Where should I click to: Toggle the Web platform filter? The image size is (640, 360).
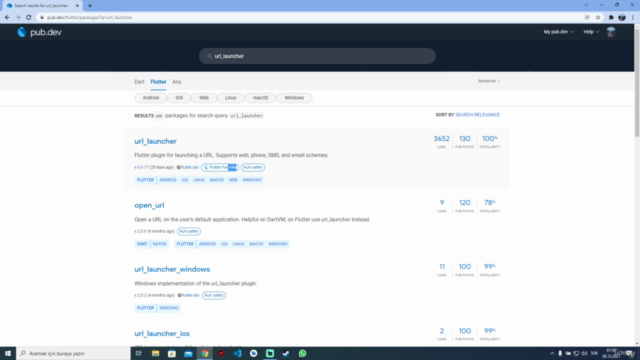click(x=204, y=98)
